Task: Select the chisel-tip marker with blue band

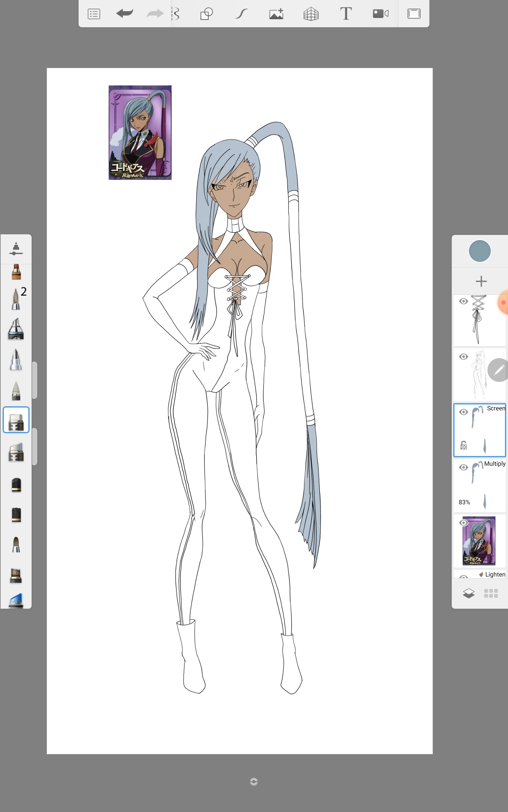Action: click(16, 329)
